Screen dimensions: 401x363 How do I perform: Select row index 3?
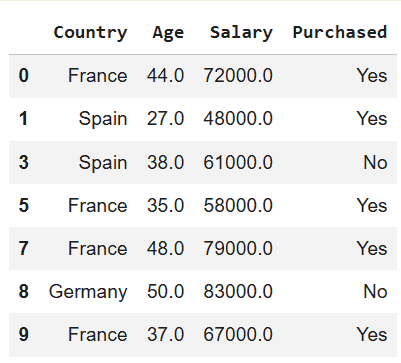click(24, 162)
